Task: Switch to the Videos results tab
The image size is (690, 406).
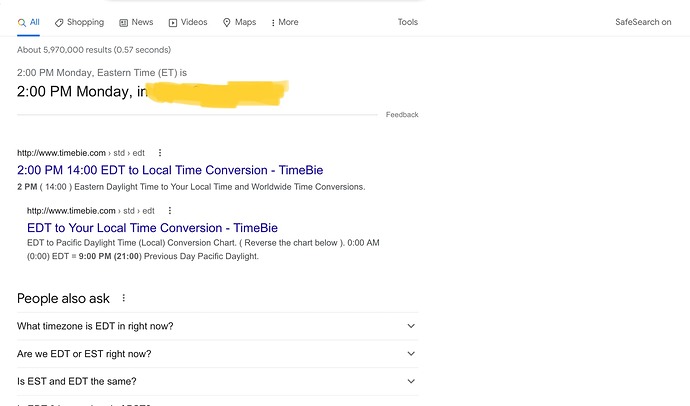Action: point(194,22)
